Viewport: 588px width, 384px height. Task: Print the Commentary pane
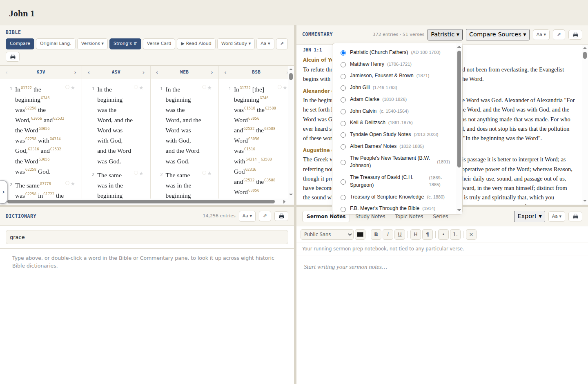click(x=575, y=35)
